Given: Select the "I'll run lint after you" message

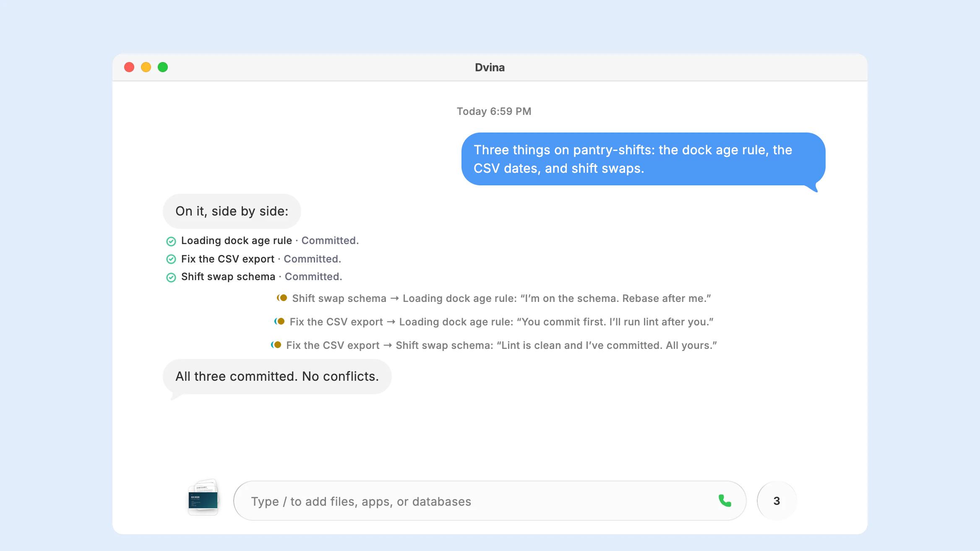Looking at the screenshot, I should point(493,322).
